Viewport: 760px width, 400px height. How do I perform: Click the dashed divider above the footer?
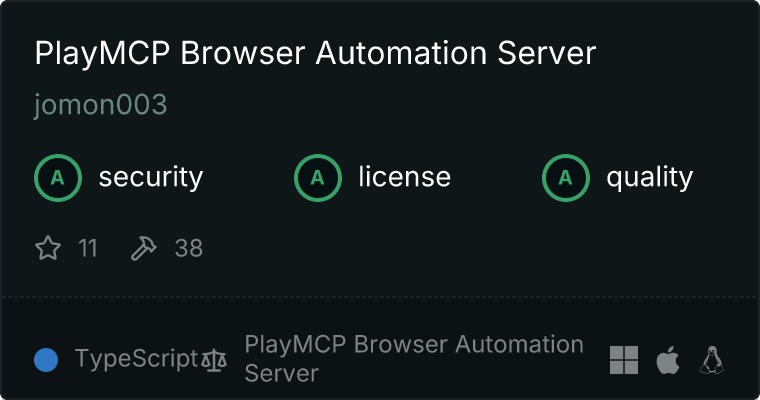pos(380,297)
